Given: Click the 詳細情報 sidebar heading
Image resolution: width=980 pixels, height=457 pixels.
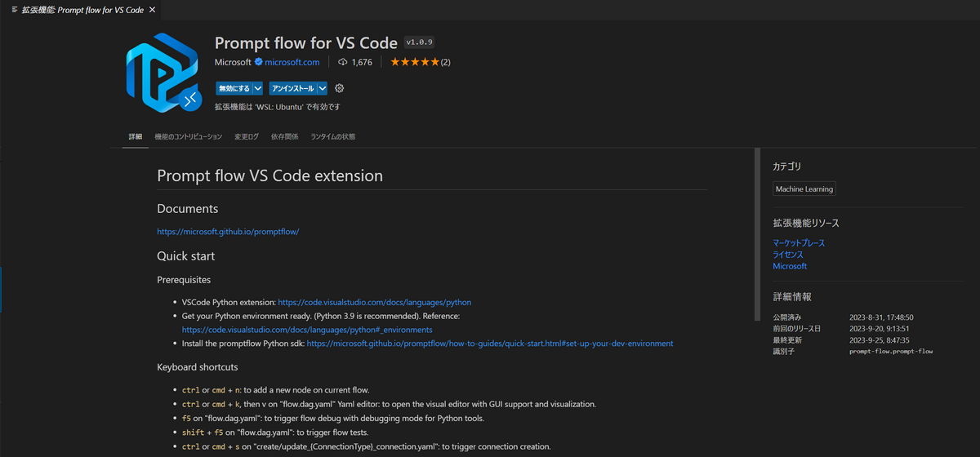Looking at the screenshot, I should (x=792, y=297).
